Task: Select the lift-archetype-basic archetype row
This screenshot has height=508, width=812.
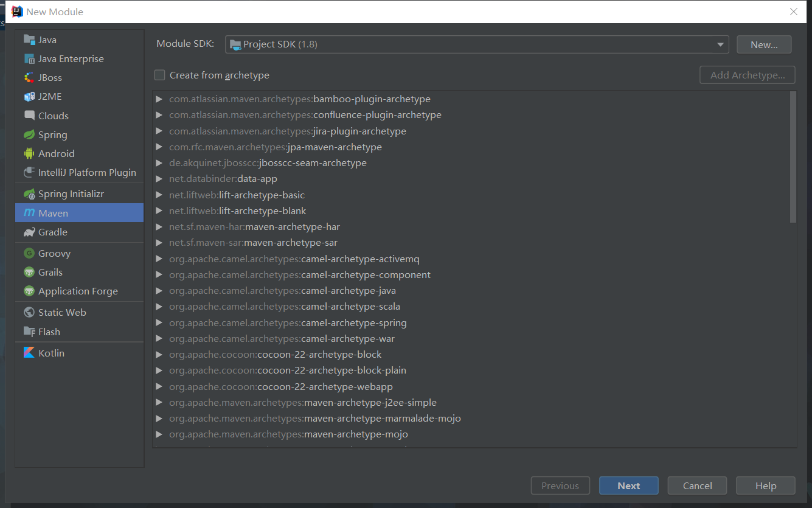Action: (x=262, y=195)
